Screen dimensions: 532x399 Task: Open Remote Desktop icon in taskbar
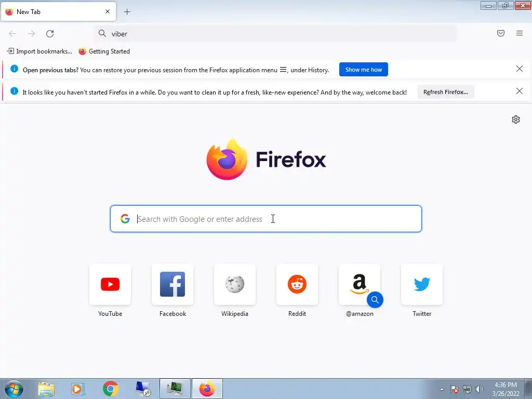click(x=143, y=389)
